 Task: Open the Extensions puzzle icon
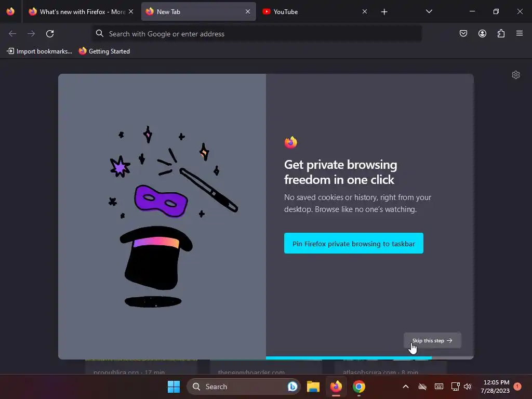(501, 33)
